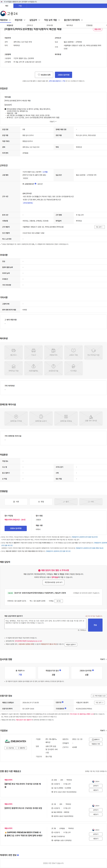Screen dimensions: 107x868
Task: Click the 전송 button to send question
Action: (x=95, y=625)
